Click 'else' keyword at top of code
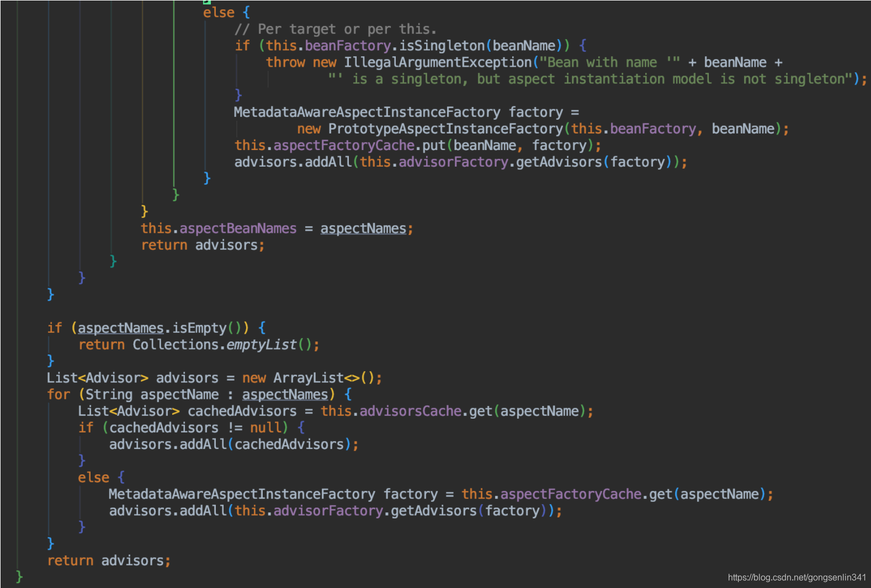871x588 pixels. pos(219,13)
